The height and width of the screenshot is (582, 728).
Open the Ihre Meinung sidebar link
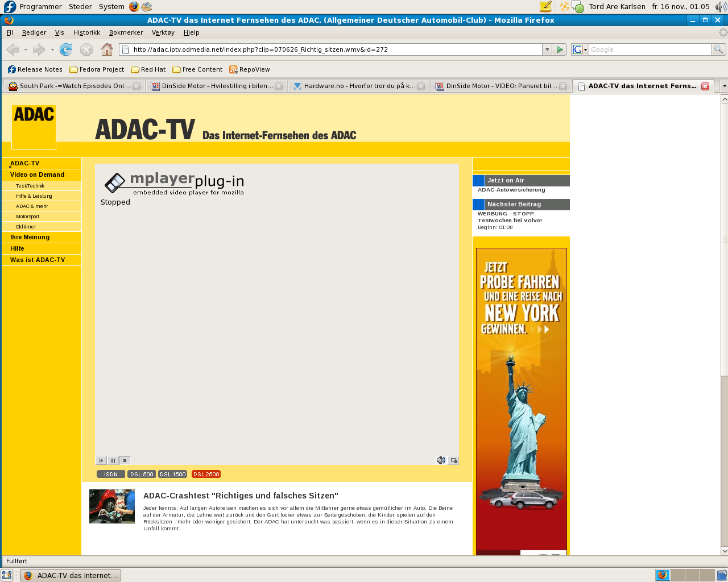[x=30, y=237]
